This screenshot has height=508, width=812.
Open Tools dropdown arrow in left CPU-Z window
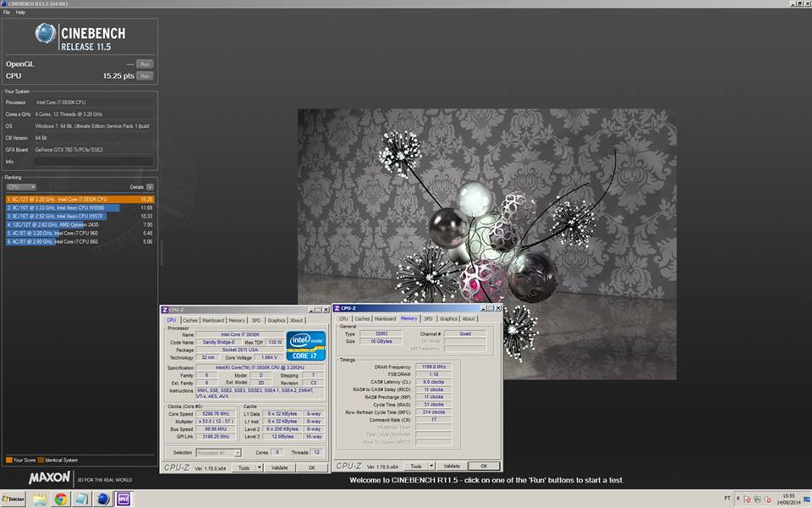point(260,467)
